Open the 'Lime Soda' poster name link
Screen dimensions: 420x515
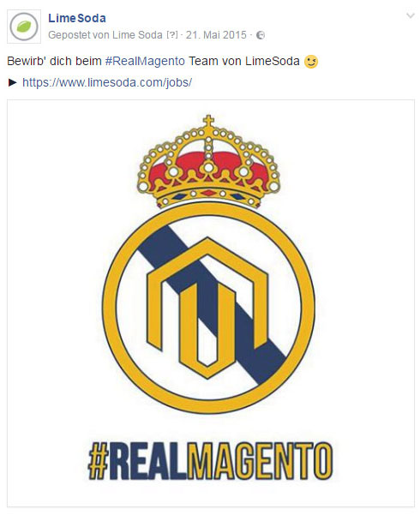pos(137,35)
